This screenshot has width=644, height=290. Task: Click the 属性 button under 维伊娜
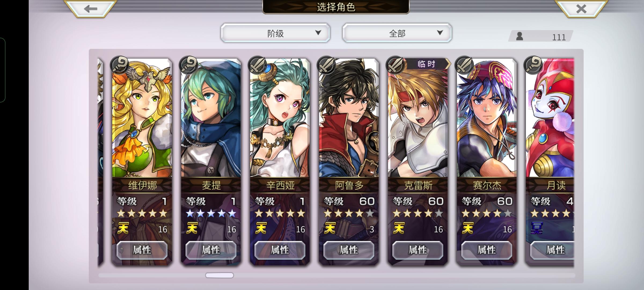(x=142, y=250)
